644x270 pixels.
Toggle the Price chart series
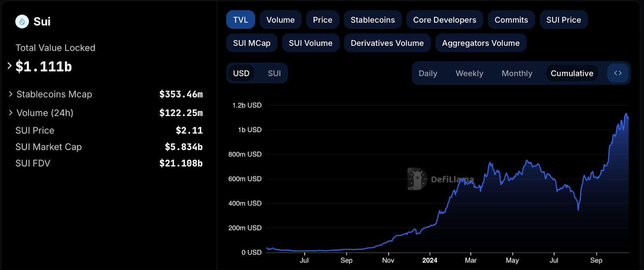[323, 20]
